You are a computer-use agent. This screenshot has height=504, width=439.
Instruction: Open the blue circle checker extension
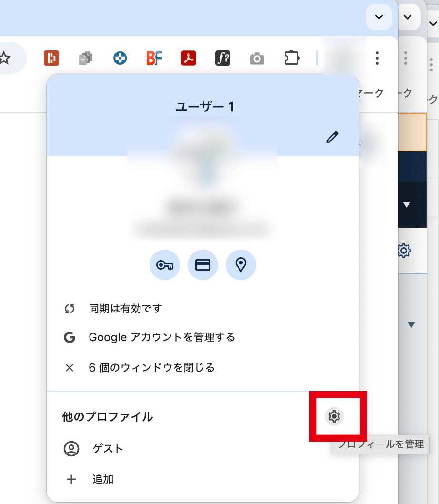pyautogui.click(x=120, y=58)
